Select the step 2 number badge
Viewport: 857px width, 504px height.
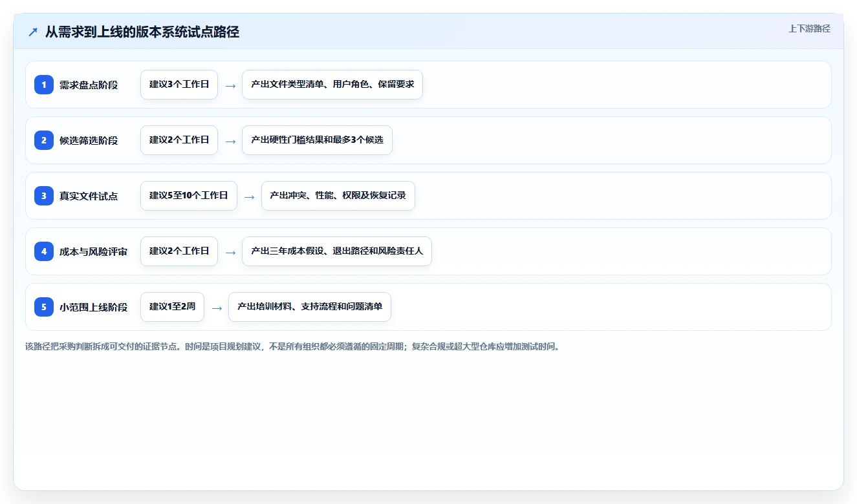pyautogui.click(x=44, y=140)
